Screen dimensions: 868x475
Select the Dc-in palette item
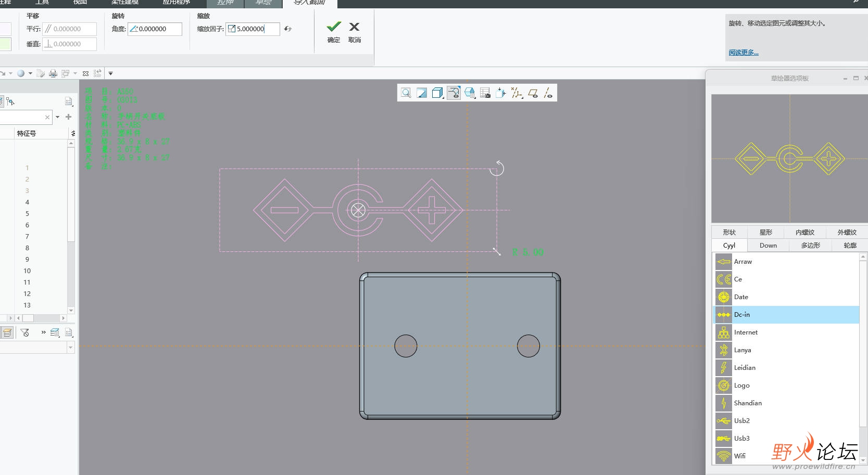pos(786,315)
